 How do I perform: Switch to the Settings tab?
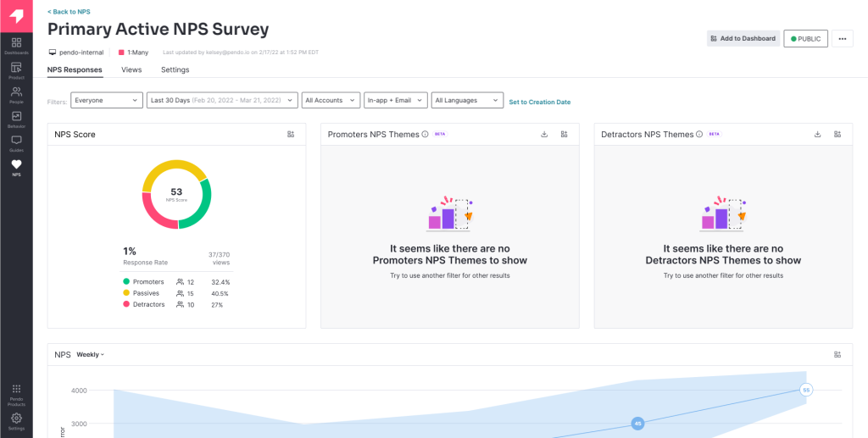175,69
